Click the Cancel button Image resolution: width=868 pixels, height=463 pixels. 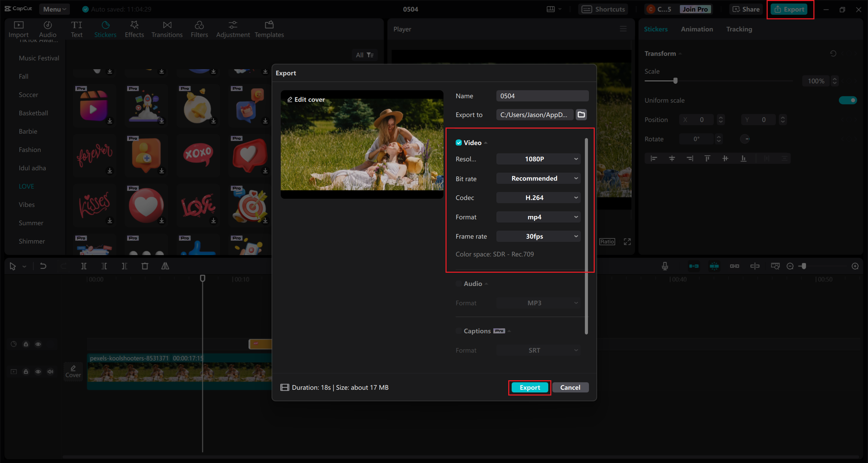pos(570,387)
